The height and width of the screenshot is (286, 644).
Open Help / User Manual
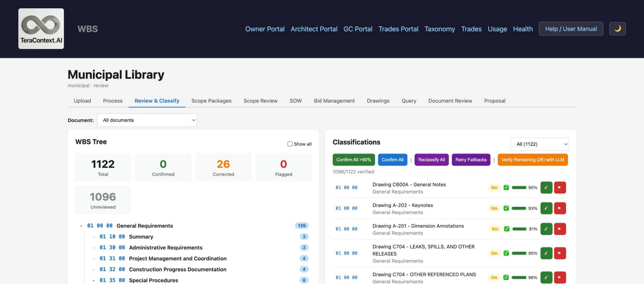[x=571, y=29]
